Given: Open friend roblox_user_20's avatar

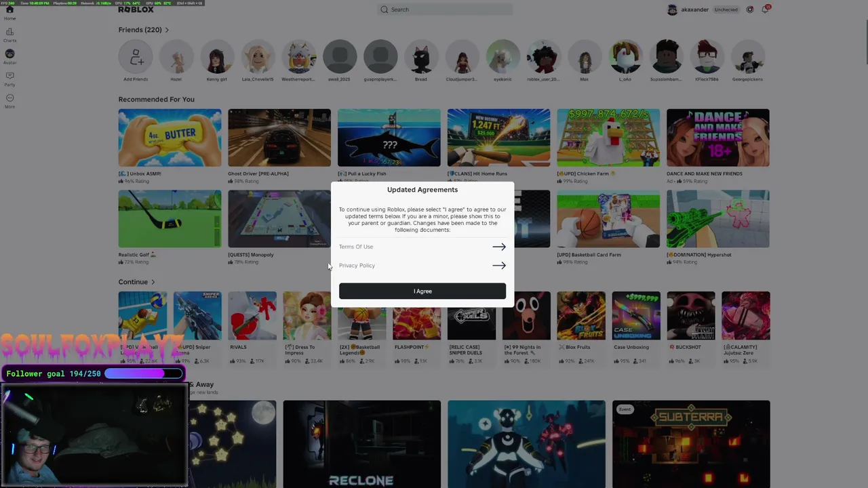Looking at the screenshot, I should coord(544,57).
